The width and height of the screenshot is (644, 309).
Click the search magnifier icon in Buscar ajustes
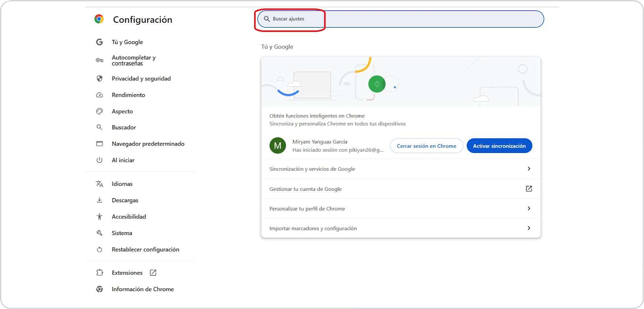267,19
